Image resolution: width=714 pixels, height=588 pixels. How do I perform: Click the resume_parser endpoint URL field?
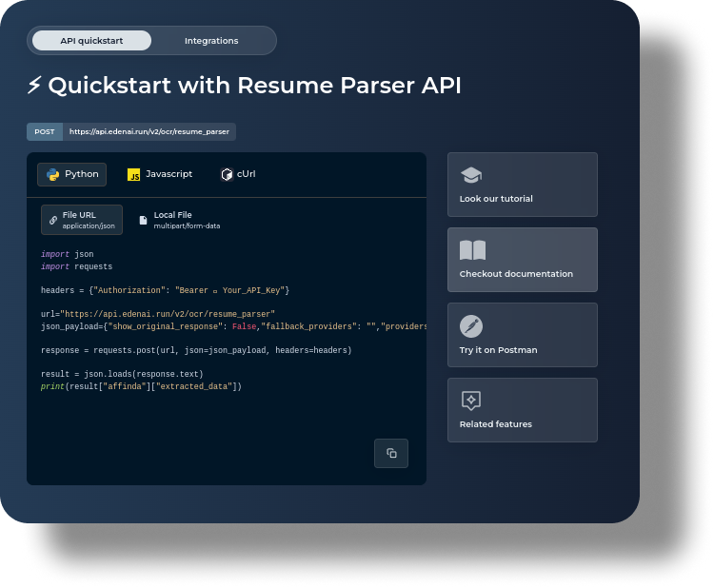pyautogui.click(x=149, y=131)
